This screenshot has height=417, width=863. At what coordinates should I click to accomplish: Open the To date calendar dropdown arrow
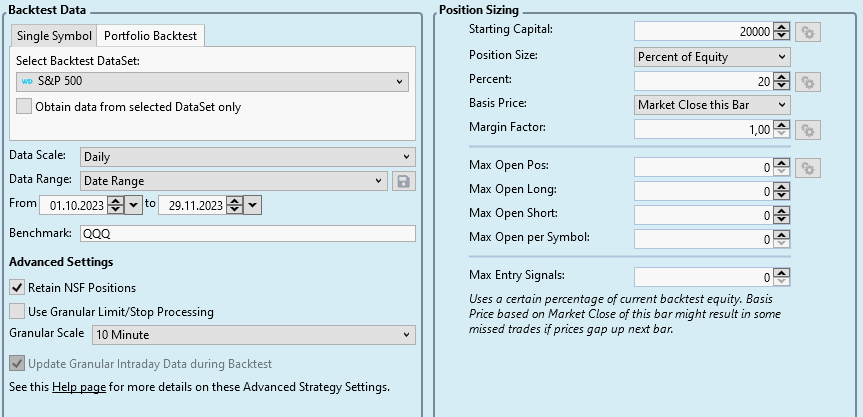coord(252,205)
